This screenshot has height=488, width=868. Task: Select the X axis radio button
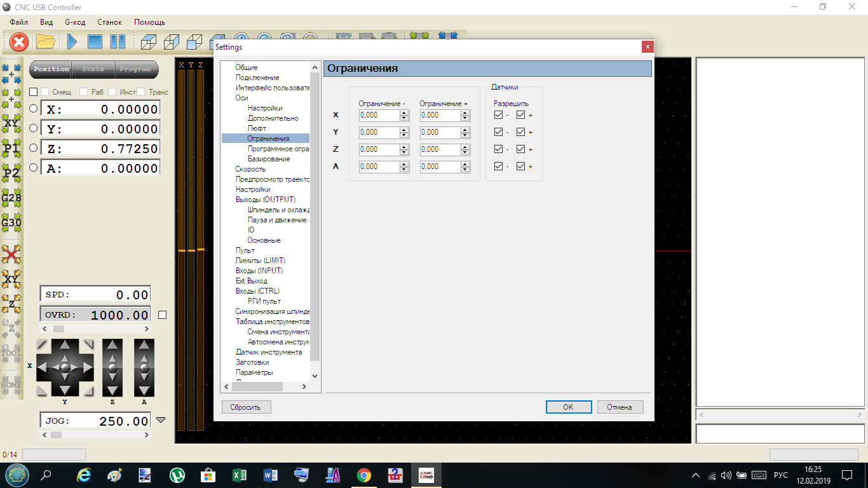point(34,109)
